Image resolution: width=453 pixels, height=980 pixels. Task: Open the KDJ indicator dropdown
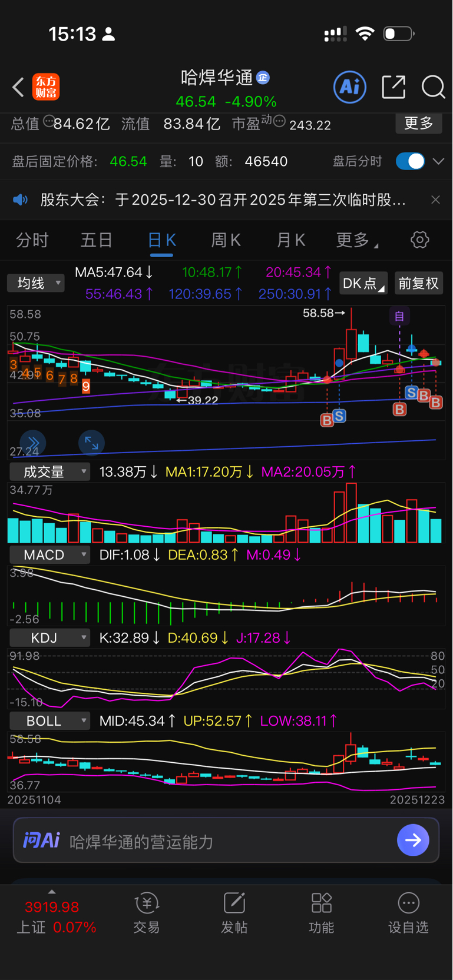[50, 637]
